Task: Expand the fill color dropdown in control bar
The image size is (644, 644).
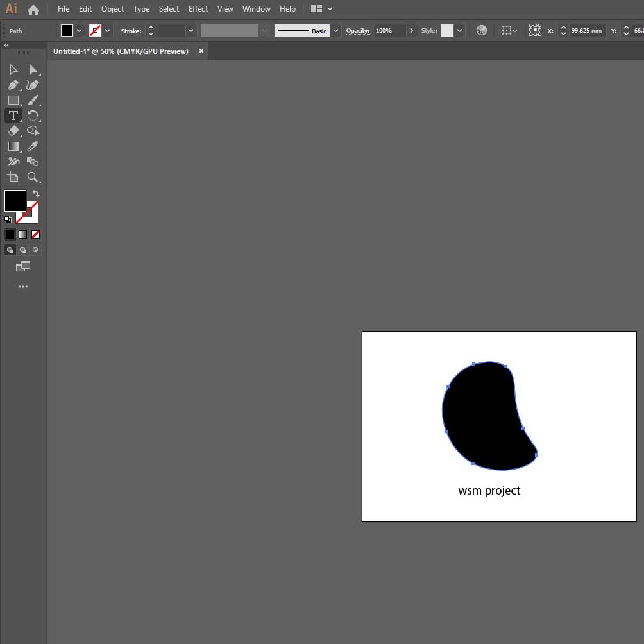Action: pos(80,31)
